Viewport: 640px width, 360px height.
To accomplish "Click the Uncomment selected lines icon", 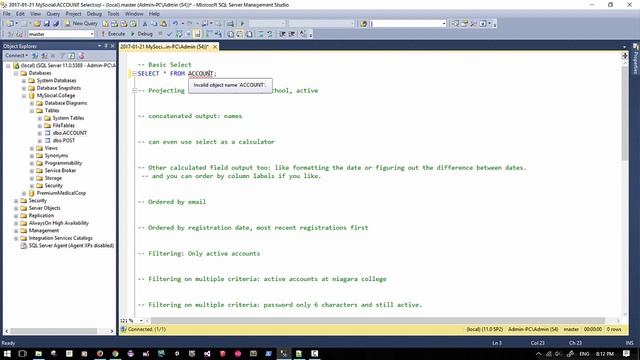I will (x=270, y=34).
